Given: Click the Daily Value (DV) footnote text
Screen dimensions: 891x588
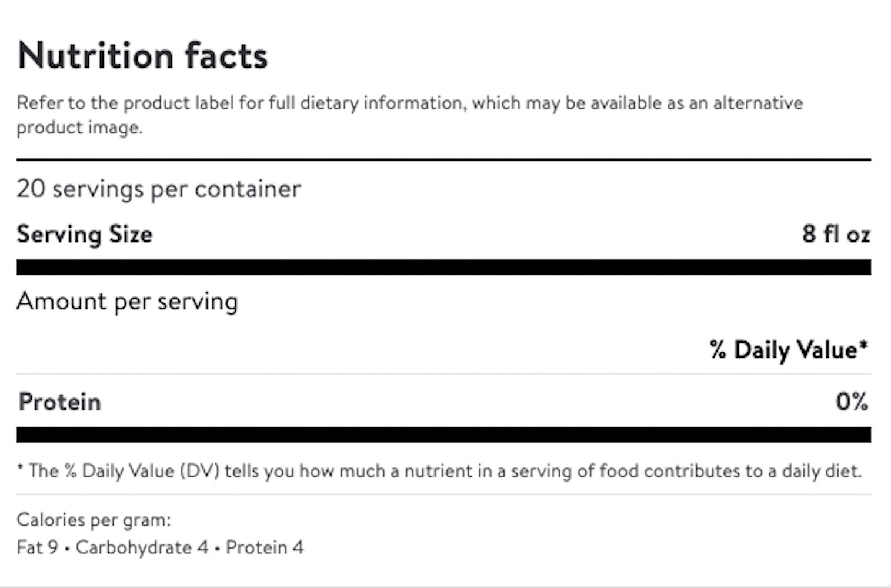Looking at the screenshot, I should [439, 471].
